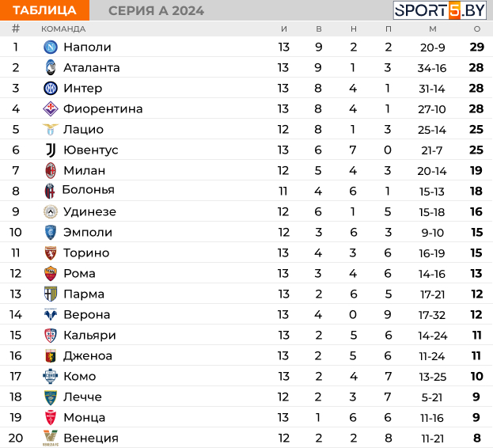
Task: Click the Fiorentina purple crest icon
Action: tap(51, 108)
